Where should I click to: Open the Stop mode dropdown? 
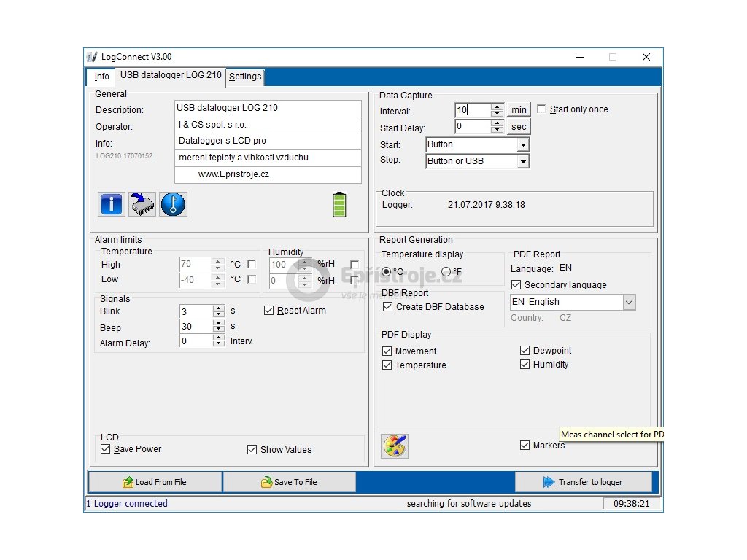pyautogui.click(x=522, y=162)
